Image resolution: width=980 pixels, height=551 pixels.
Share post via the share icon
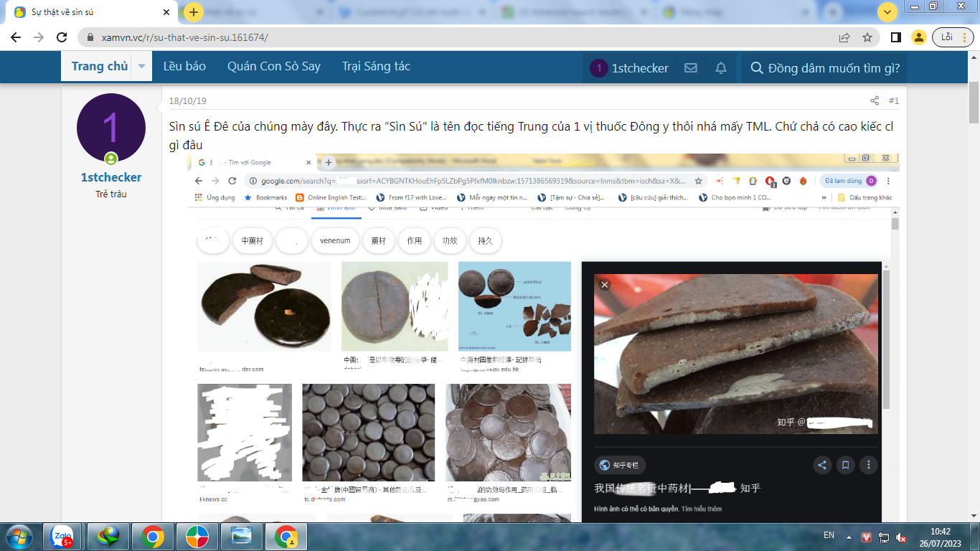pos(875,101)
